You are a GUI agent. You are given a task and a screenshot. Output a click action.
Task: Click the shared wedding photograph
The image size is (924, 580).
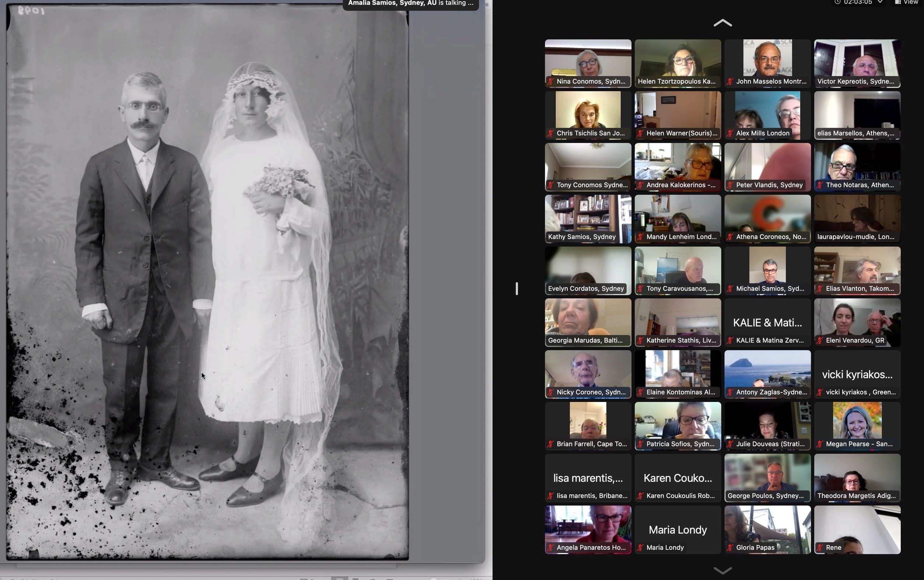(x=207, y=280)
